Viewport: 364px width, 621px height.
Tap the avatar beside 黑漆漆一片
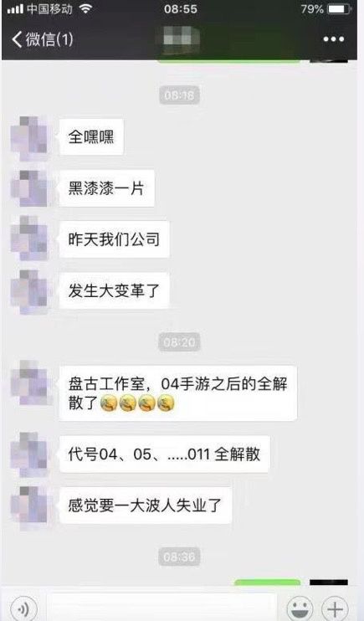click(30, 188)
